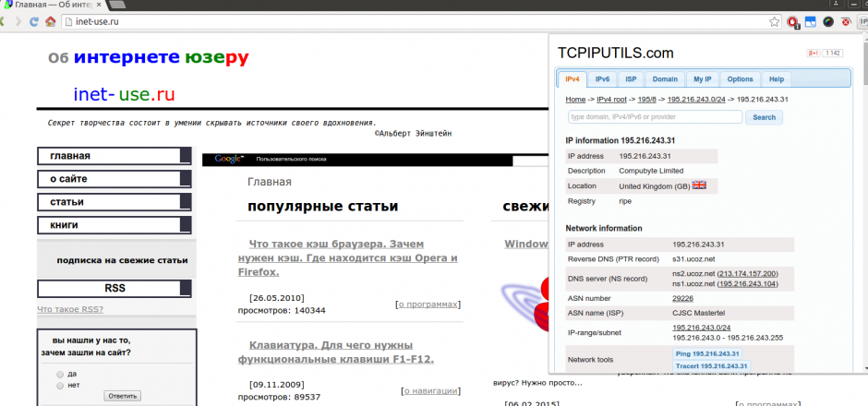The image size is (868, 406).
Task: Open the 195.216.243.104 DNS server link
Action: (747, 284)
